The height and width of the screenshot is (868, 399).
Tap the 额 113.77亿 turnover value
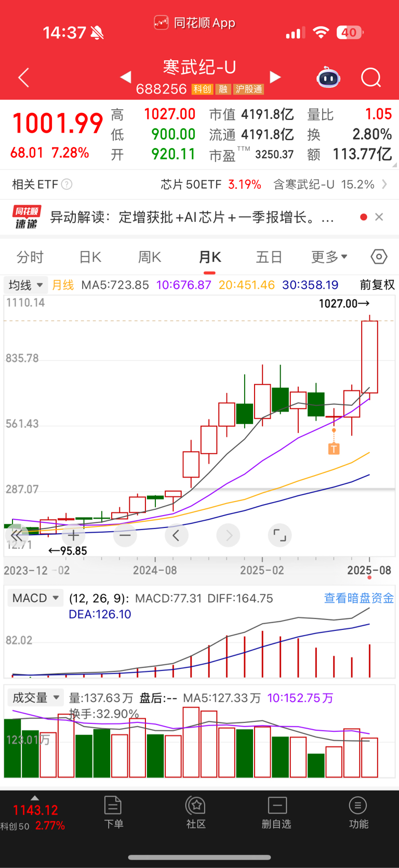point(362,154)
